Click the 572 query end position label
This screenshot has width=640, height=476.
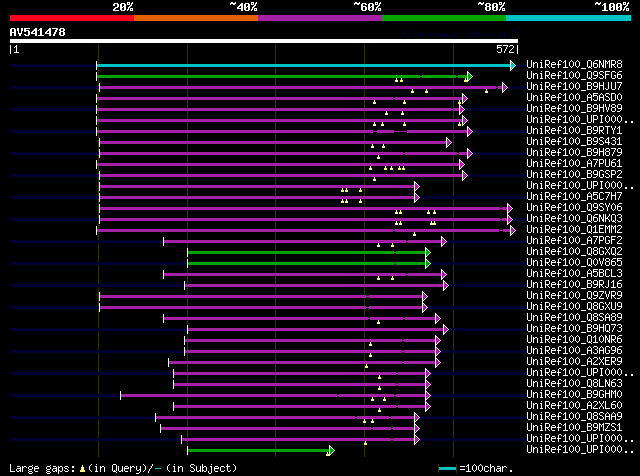click(x=506, y=49)
